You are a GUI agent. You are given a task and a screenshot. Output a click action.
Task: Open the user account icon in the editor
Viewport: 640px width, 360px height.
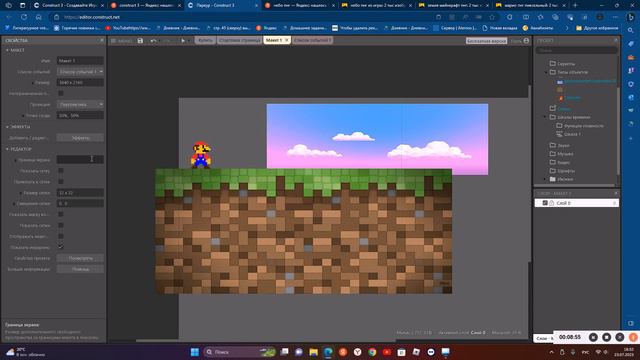pos(526,41)
